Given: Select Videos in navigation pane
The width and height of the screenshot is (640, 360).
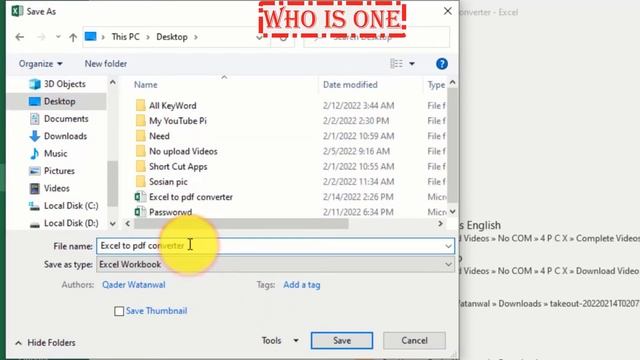Looking at the screenshot, I should pyautogui.click(x=49, y=188).
